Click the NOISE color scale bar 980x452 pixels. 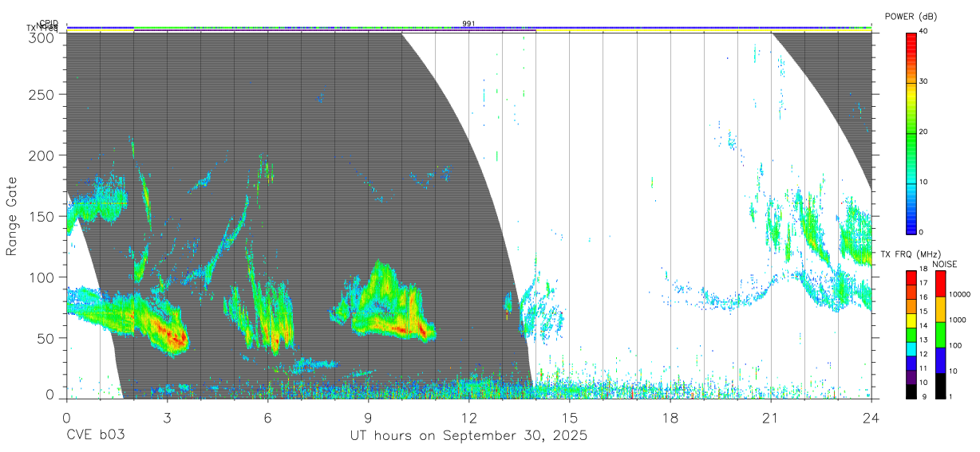coord(939,334)
